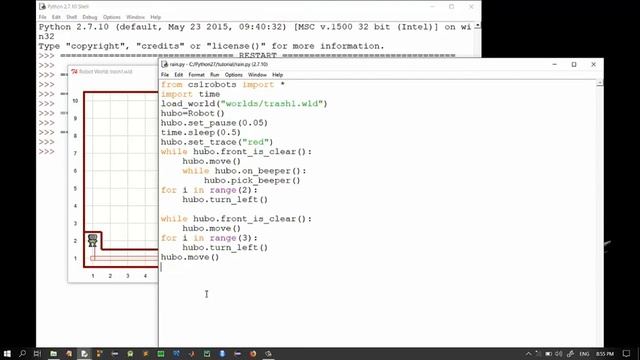Maximize the Python 2.7.10 Shell window
The height and width of the screenshot is (360, 640).
click(x=451, y=7)
